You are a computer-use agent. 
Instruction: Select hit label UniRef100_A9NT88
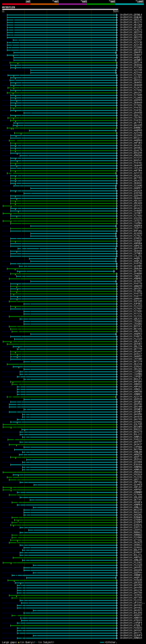pyautogui.click(x=131, y=392)
